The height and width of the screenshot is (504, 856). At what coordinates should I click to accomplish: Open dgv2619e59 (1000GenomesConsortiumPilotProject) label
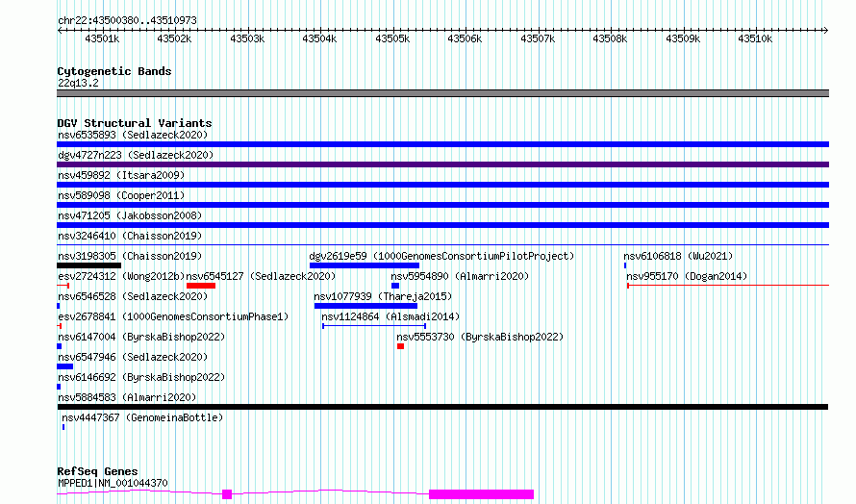pos(441,256)
